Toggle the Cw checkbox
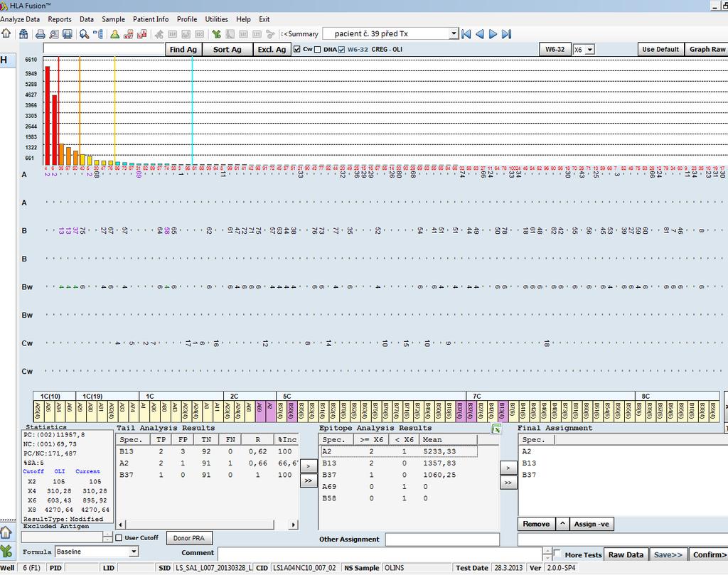728x575 pixels. [x=297, y=49]
